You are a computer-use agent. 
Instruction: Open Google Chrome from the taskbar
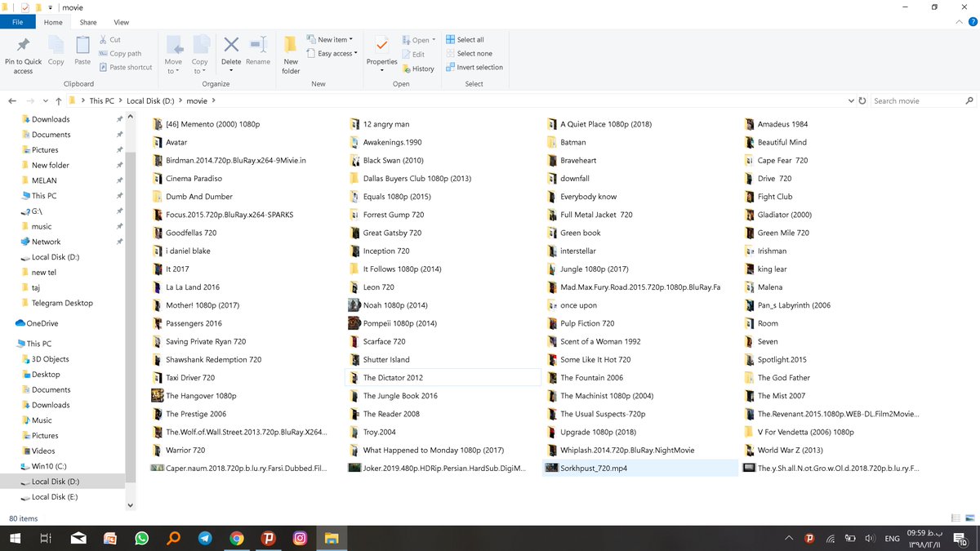click(236, 538)
